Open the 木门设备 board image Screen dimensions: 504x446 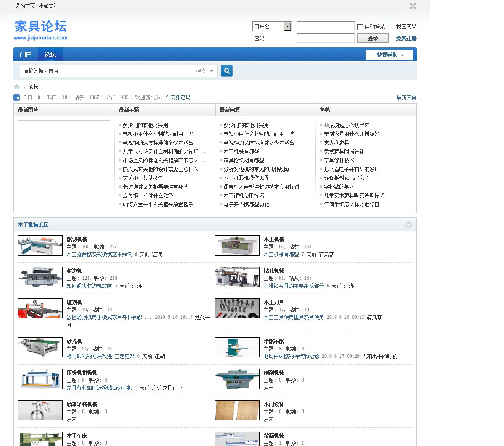[237, 410]
